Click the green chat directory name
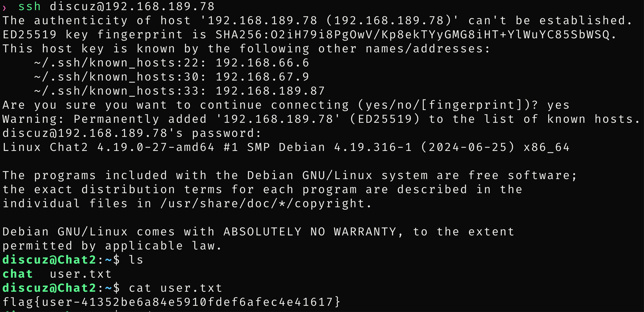The image size is (644, 312). (17, 274)
